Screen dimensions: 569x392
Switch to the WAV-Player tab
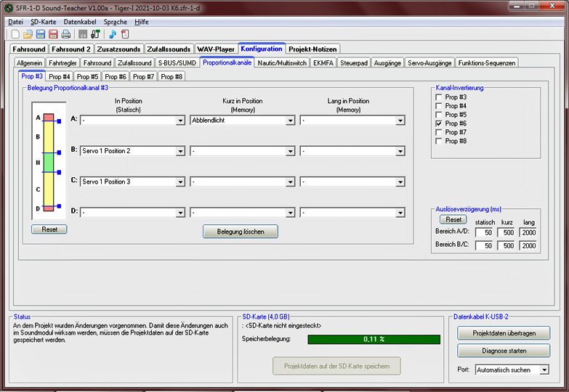coord(216,49)
